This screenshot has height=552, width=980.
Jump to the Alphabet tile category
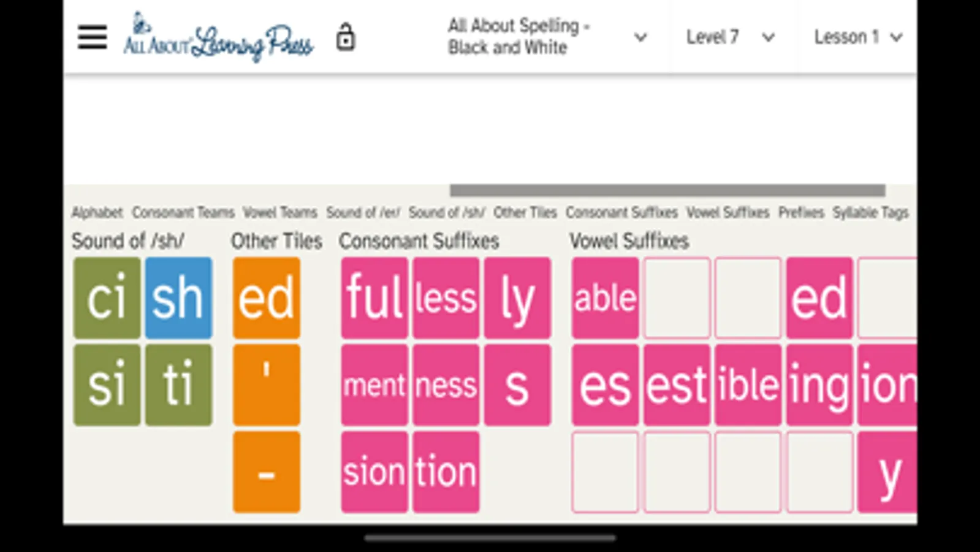pos(97,213)
